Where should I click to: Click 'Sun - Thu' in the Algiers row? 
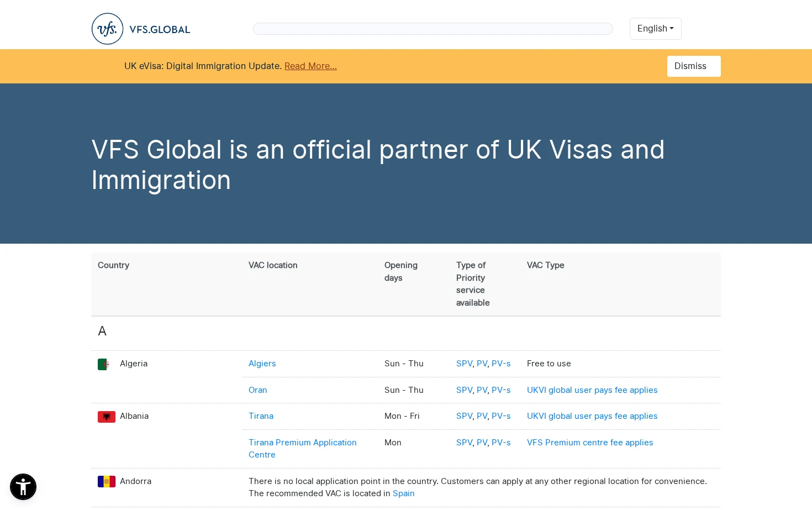[404, 364]
